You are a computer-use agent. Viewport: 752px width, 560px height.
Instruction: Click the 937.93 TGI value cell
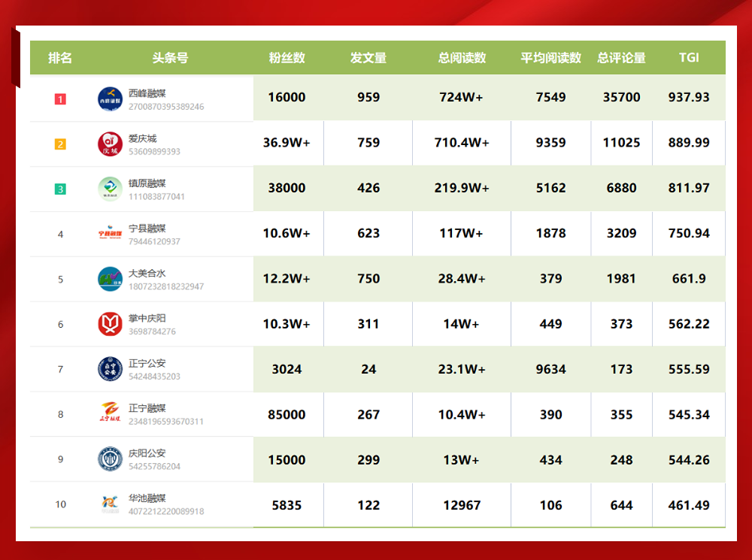689,98
